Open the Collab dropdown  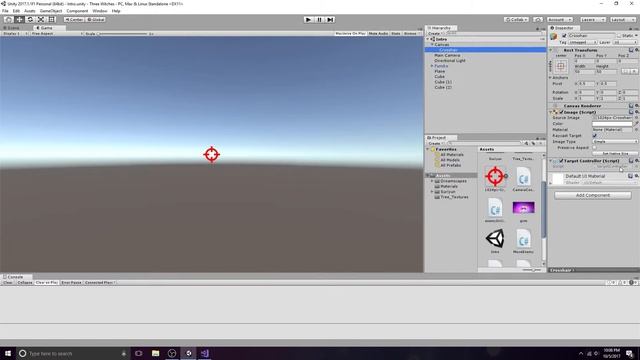click(x=516, y=19)
